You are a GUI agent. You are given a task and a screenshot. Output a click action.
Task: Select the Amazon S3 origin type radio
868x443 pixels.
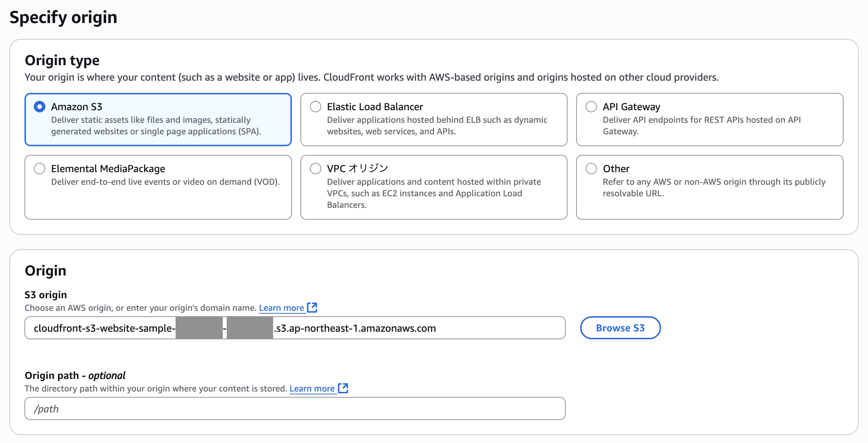click(40, 107)
